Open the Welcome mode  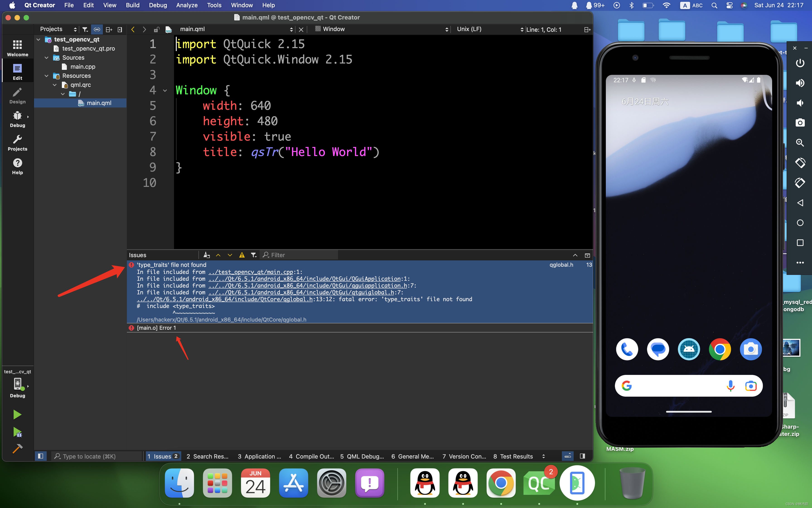point(17,48)
